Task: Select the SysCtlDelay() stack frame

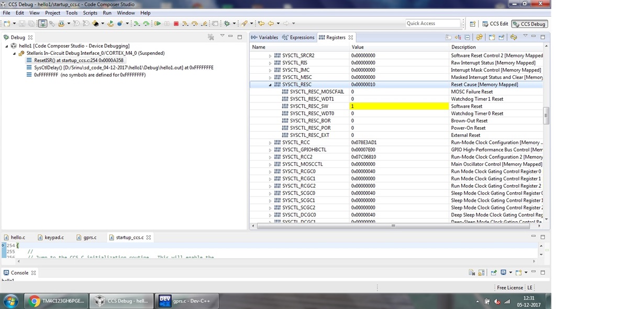Action: click(x=120, y=68)
